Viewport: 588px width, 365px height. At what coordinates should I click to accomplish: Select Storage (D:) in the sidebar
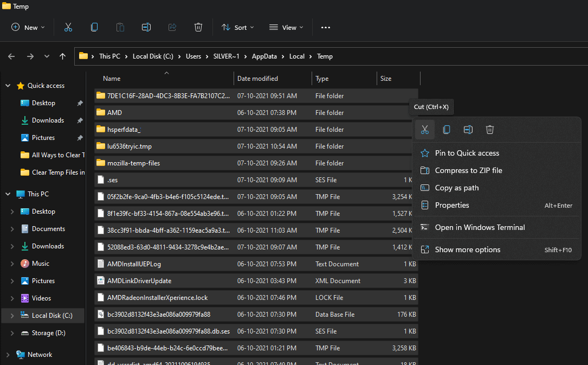(48, 333)
